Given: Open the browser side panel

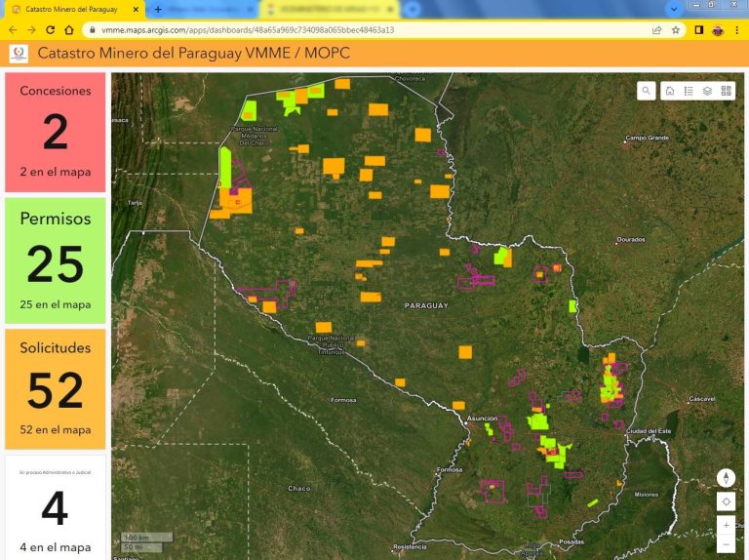Looking at the screenshot, I should pyautogui.click(x=699, y=30).
